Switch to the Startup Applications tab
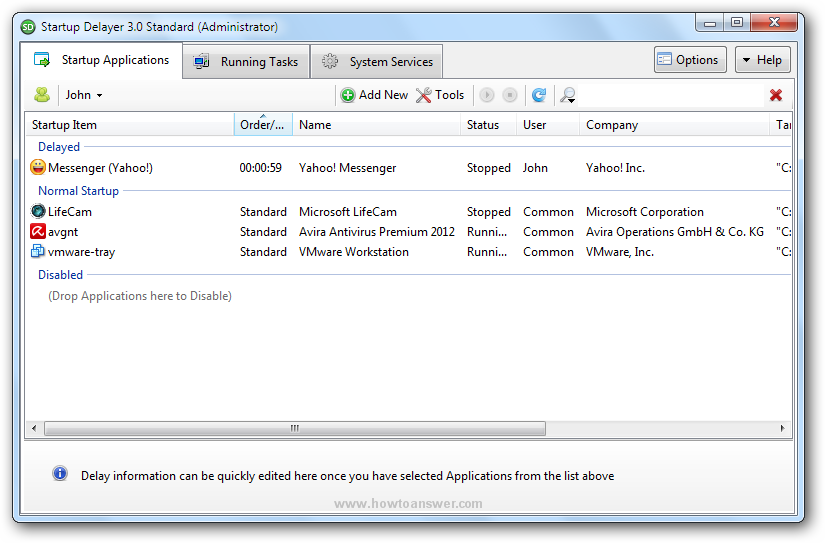The width and height of the screenshot is (825, 543). click(102, 60)
